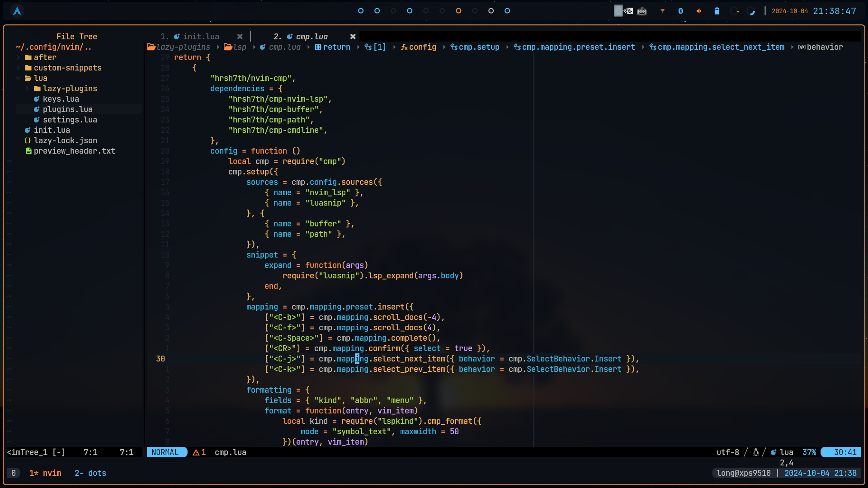The width and height of the screenshot is (868, 488).
Task: Click the 'behavior' breadcrumb
Action: (821, 47)
